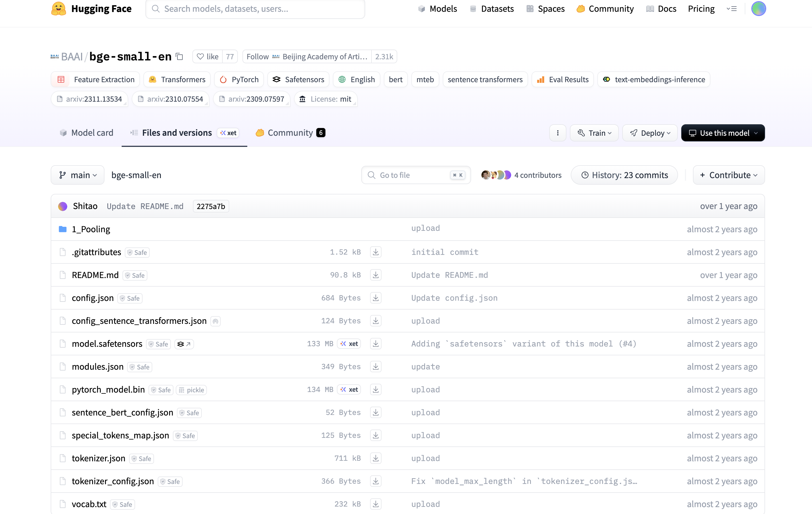Download special_tokens_map.json file
Viewport: 812px width, 514px height.
pos(376,436)
